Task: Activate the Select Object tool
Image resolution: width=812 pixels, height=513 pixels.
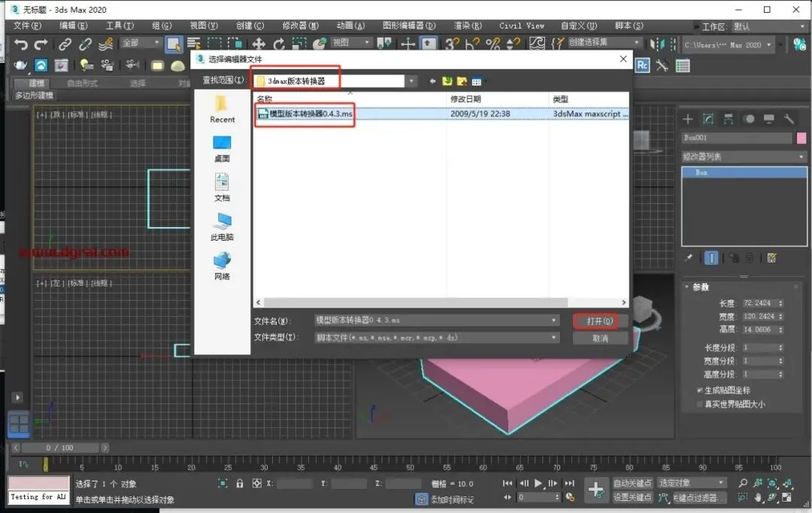Action: [x=174, y=44]
